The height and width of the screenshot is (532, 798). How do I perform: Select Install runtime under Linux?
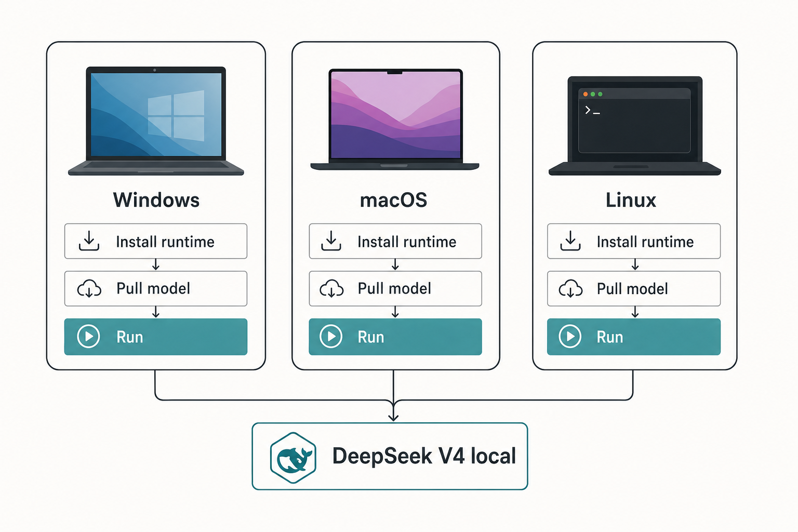pos(634,241)
